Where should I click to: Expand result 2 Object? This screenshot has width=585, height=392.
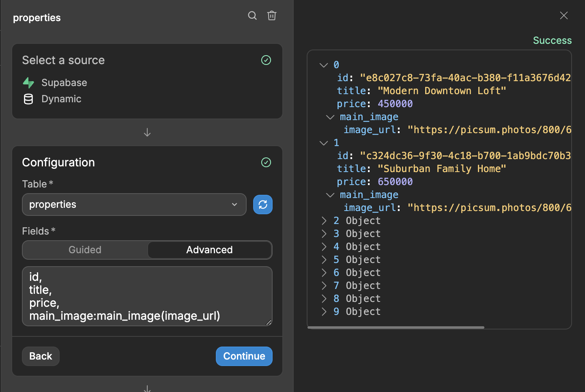click(x=324, y=221)
